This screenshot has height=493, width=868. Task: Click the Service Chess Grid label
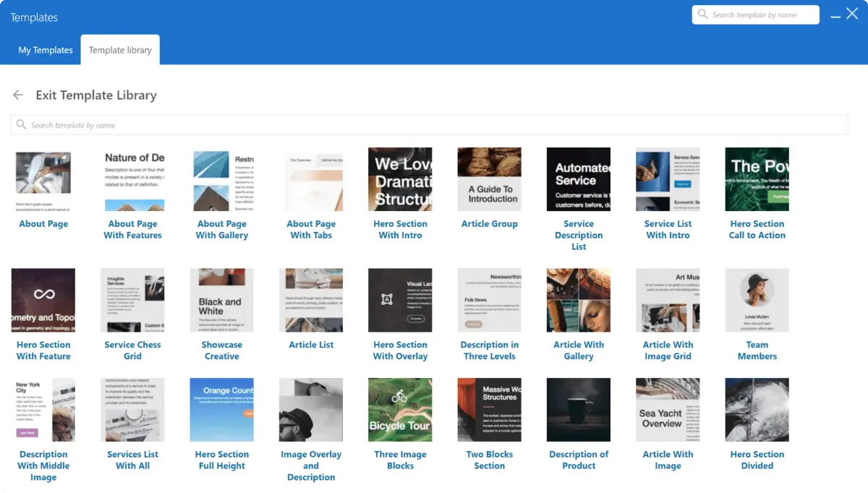coord(132,351)
